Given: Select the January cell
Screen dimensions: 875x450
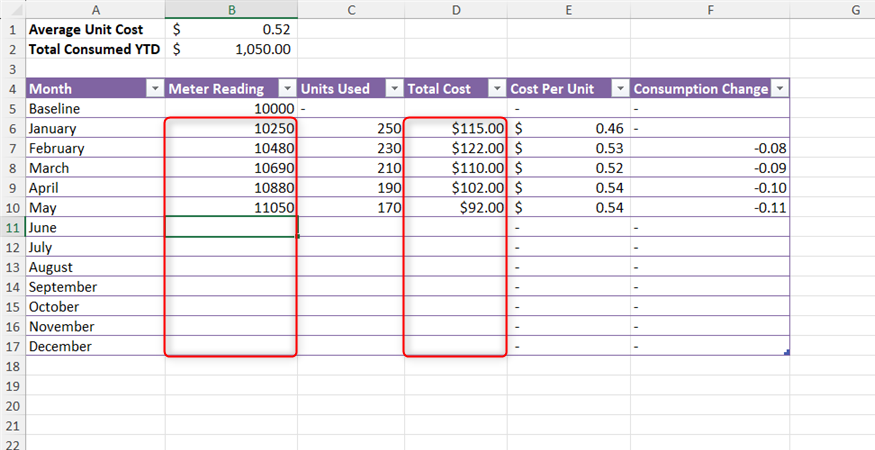Looking at the screenshot, I should pyautogui.click(x=95, y=128).
